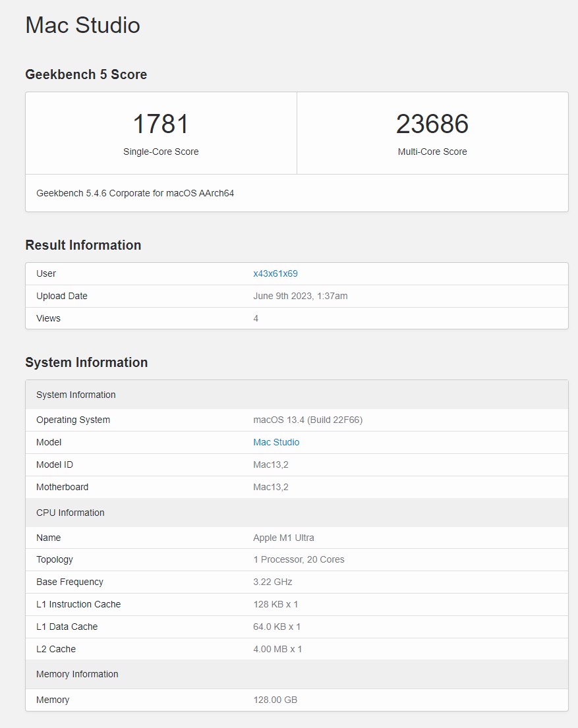
Task: Select base frequency value 3.22 GHz
Action: point(273,582)
